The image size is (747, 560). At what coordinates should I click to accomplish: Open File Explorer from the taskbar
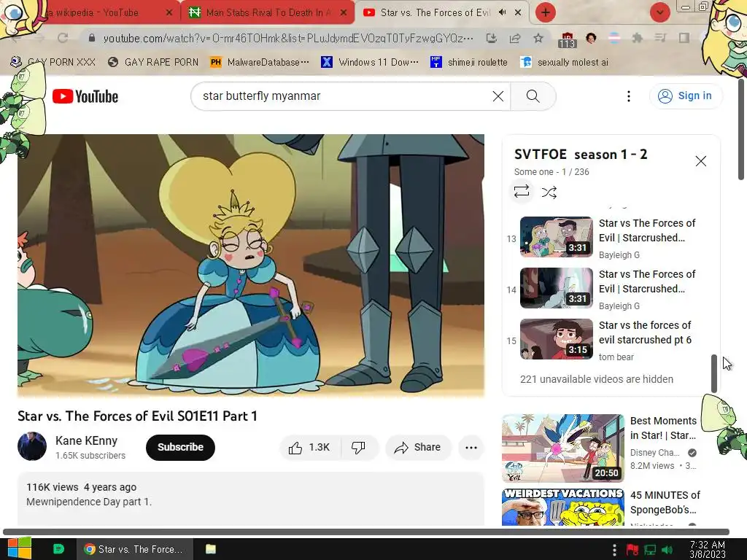point(211,549)
